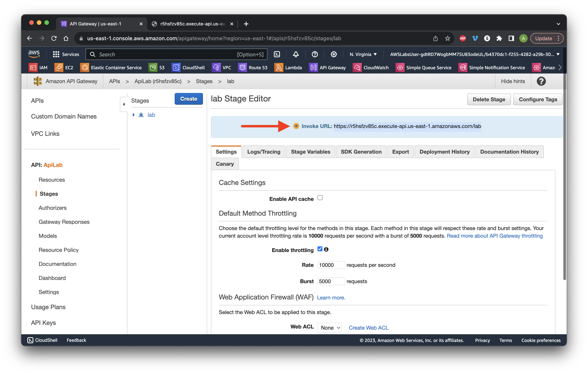Viewport: 588px width, 374px height.
Task: Open the Canary tab
Action: [x=225, y=164]
